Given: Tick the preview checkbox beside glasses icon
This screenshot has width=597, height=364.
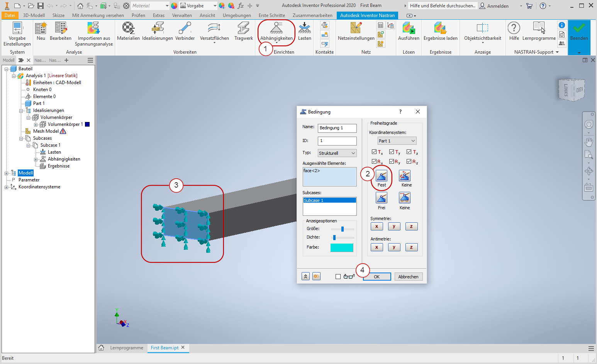Looking at the screenshot, I should coord(338,277).
